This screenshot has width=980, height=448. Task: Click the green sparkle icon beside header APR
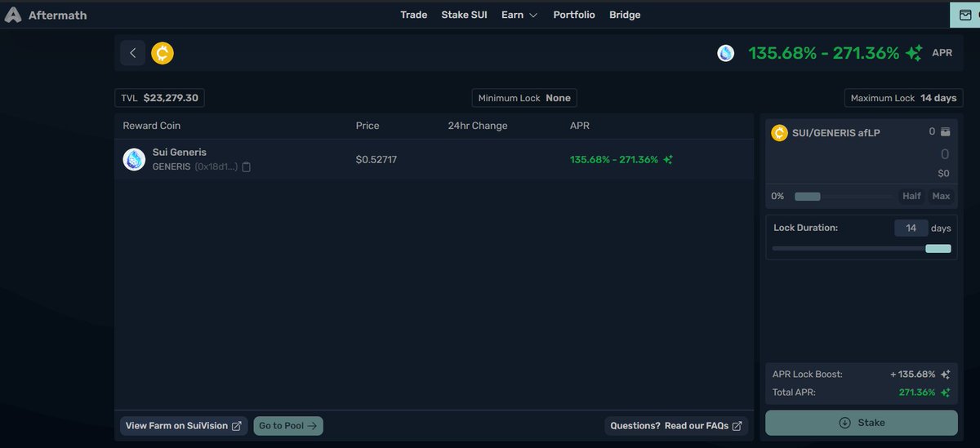(x=914, y=53)
